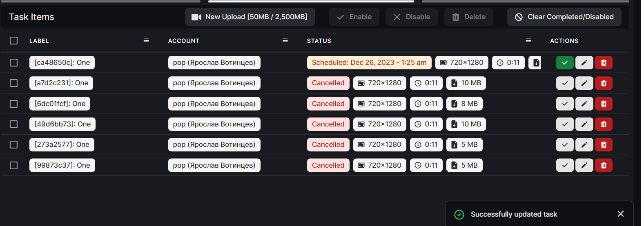
Task: Open the LABEL column menu
Action: (x=146, y=40)
